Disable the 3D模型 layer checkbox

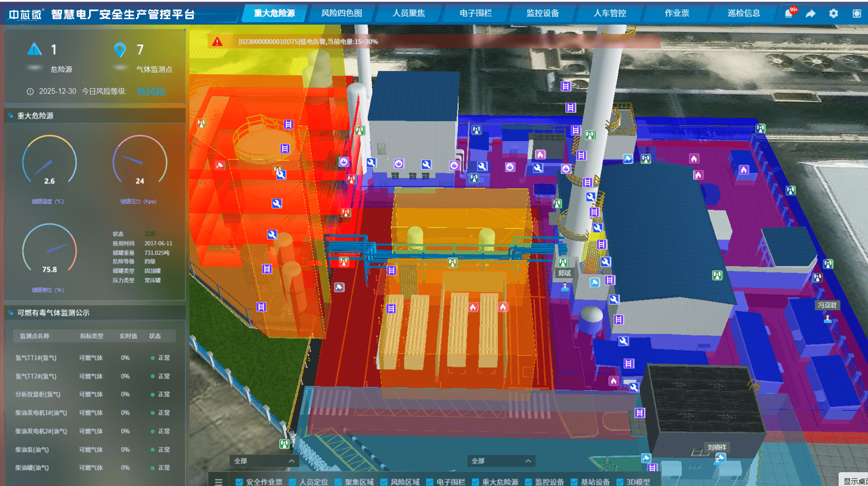coord(620,482)
